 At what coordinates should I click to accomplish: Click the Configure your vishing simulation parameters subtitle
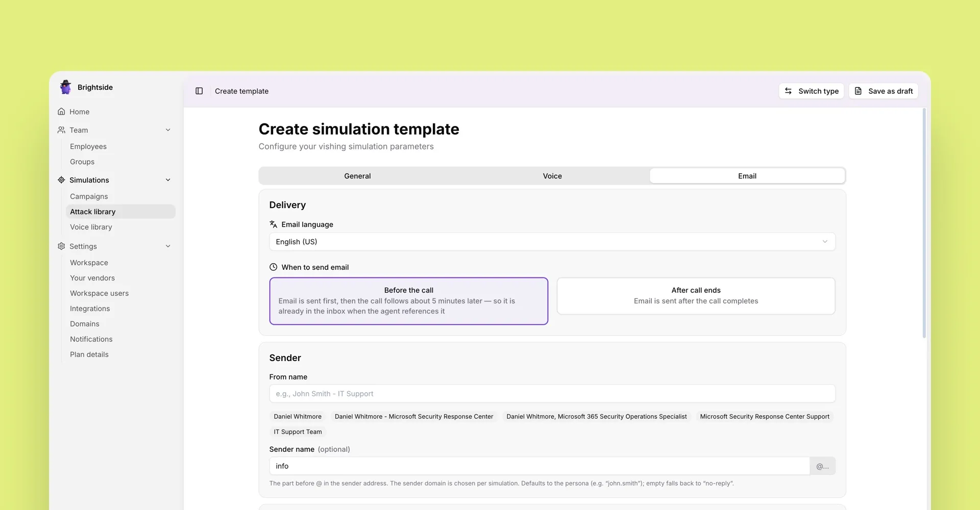click(346, 146)
